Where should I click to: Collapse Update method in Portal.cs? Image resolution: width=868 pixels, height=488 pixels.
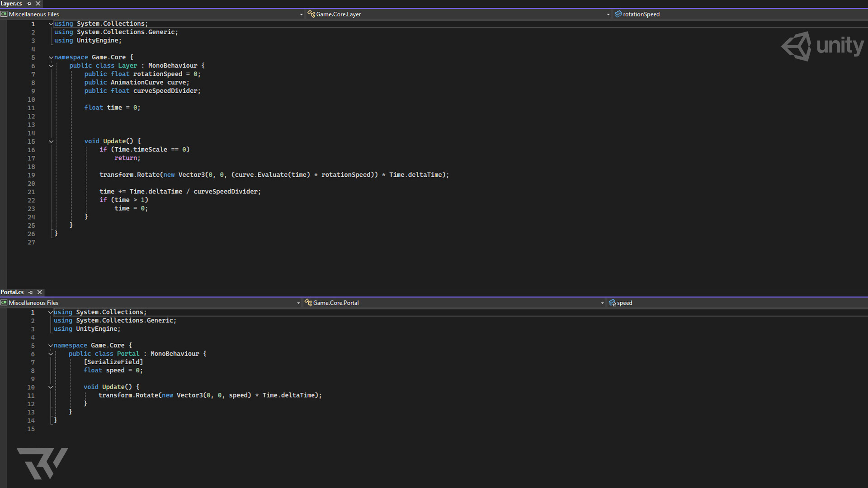tap(51, 387)
